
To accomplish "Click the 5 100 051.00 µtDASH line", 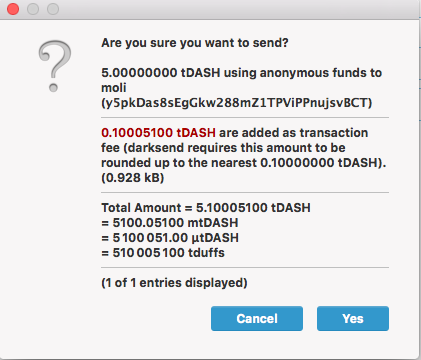I will pos(170,238).
